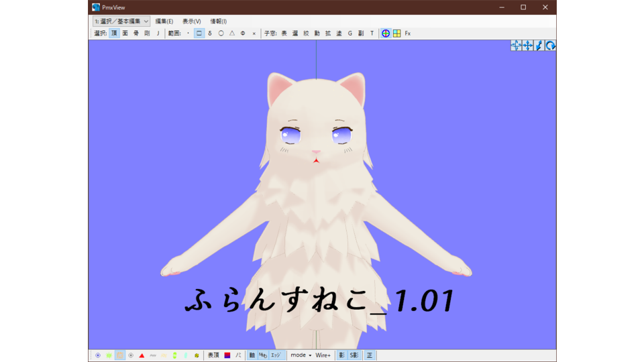Open the 選択/基本編集 mode dropdown
This screenshot has height=362, width=644.
click(x=121, y=21)
